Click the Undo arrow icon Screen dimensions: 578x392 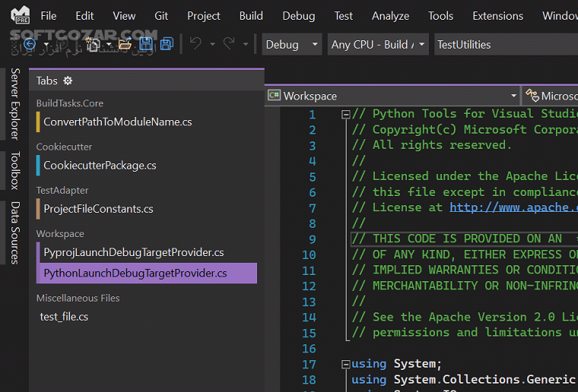pyautogui.click(x=195, y=44)
